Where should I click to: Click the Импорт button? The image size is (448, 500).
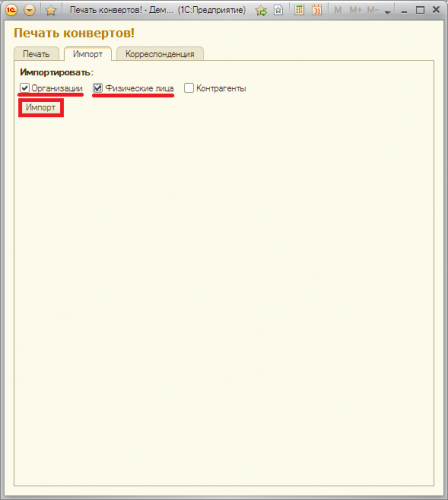click(x=41, y=107)
